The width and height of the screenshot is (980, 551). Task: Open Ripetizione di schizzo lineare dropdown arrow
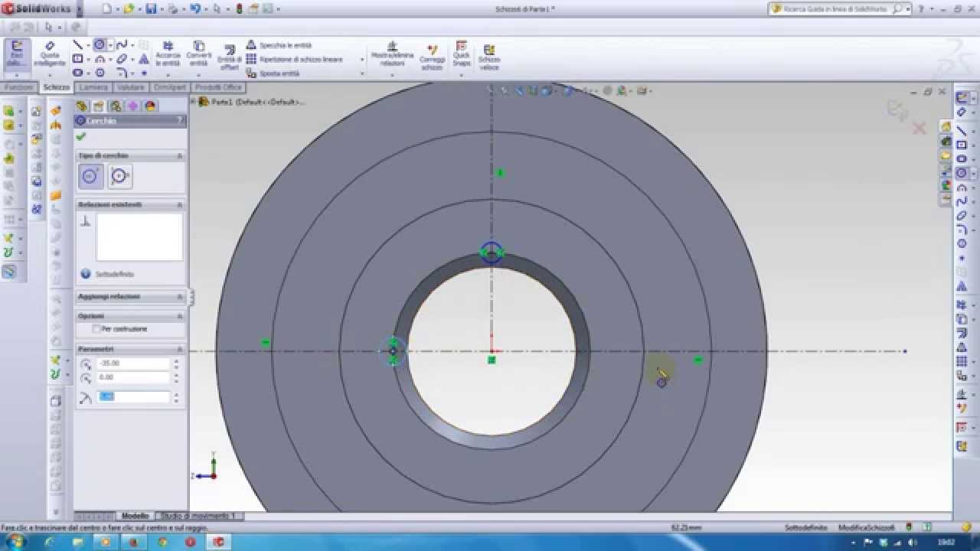(x=362, y=60)
